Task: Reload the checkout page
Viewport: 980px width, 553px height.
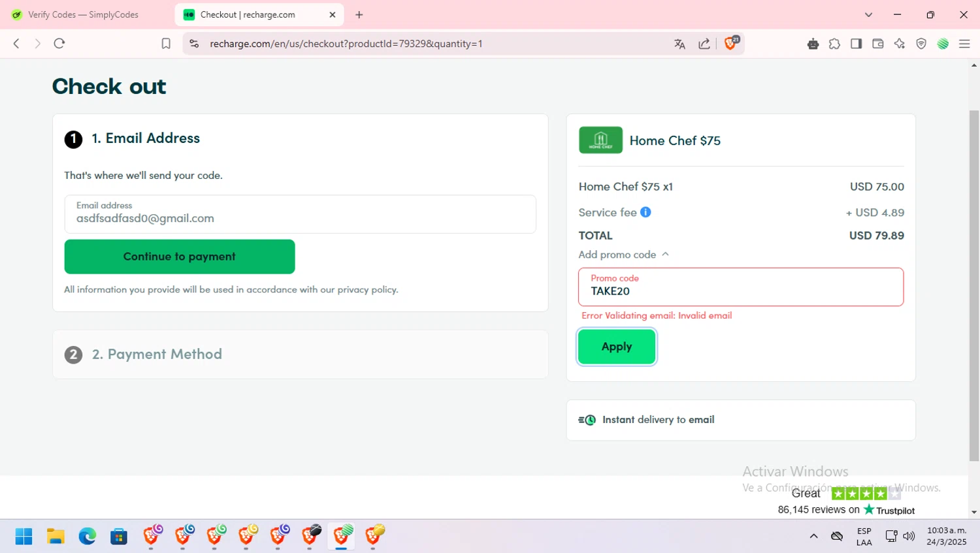Action: click(x=59, y=44)
